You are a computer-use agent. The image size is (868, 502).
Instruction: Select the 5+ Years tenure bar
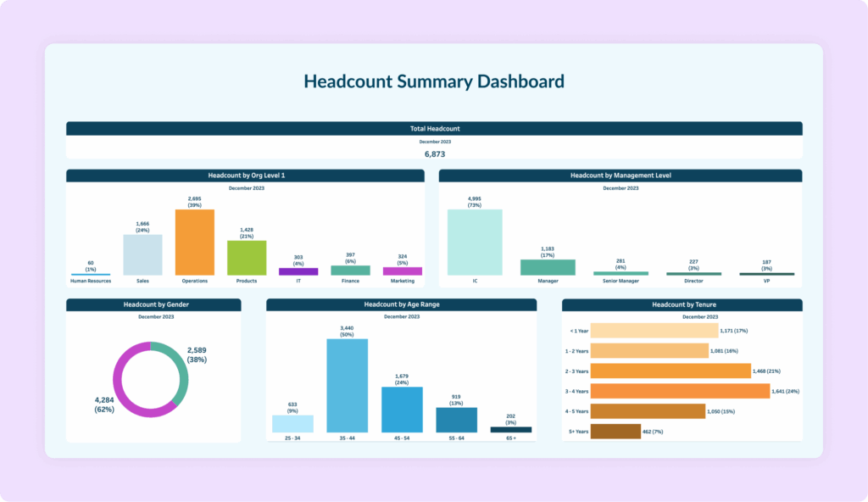pos(615,432)
